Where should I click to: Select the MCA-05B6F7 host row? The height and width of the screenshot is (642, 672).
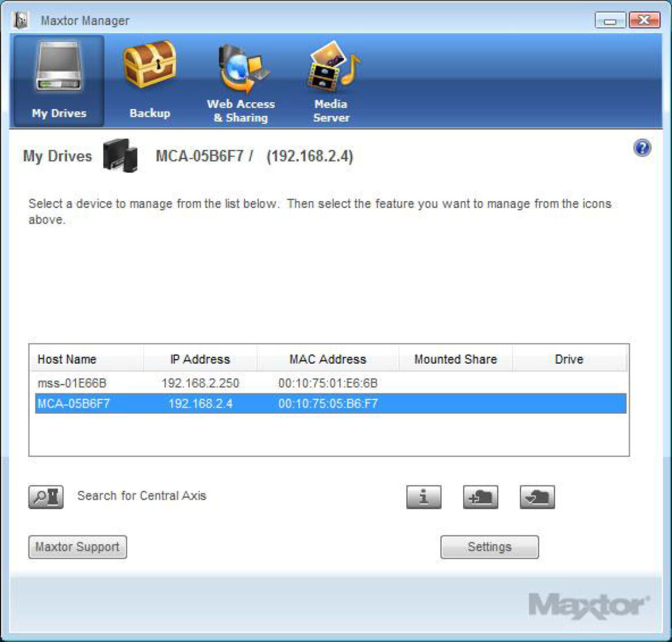coord(331,404)
